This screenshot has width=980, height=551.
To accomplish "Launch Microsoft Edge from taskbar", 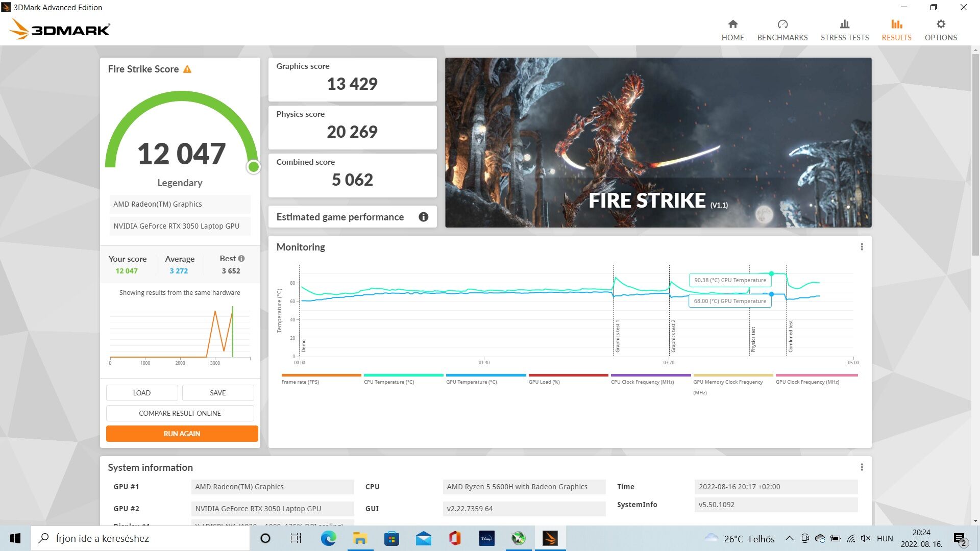I will tap(328, 538).
